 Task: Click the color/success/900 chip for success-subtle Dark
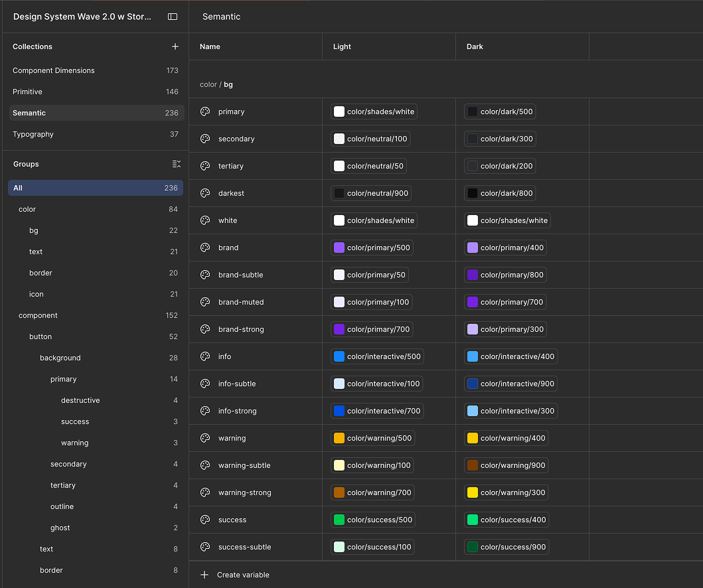(507, 547)
